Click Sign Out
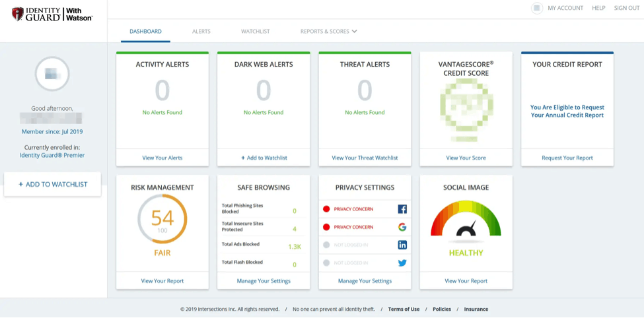Image resolution: width=644 pixels, height=318 pixels. coord(627,8)
